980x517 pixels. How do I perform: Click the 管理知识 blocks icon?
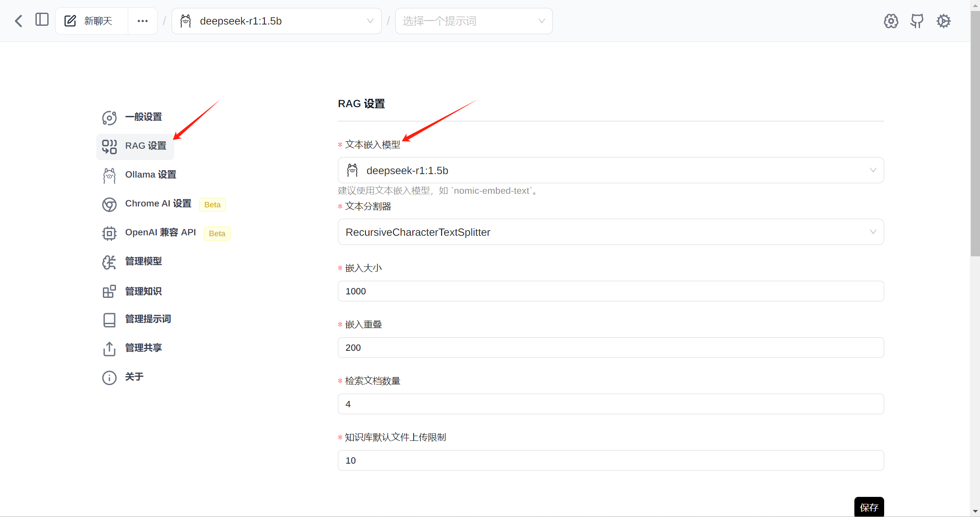click(109, 291)
